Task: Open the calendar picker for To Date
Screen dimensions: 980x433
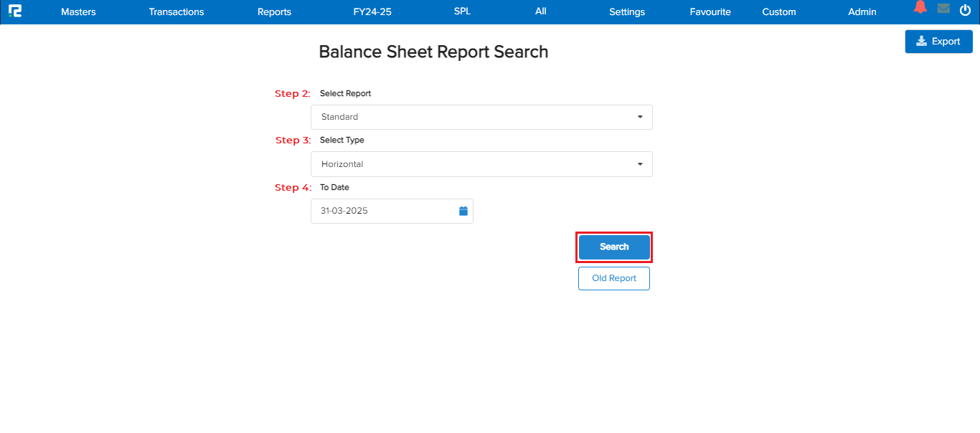Action: click(x=463, y=211)
